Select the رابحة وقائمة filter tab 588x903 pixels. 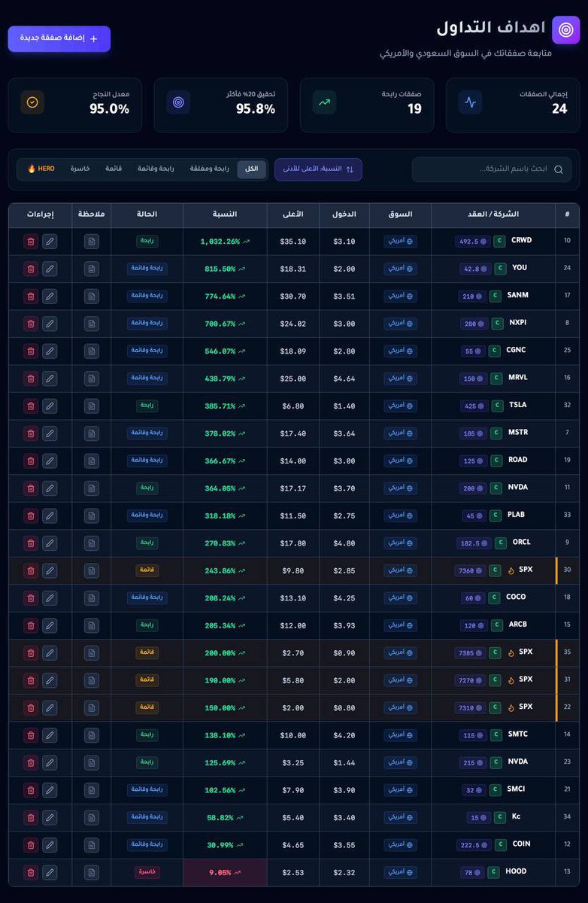tap(156, 169)
